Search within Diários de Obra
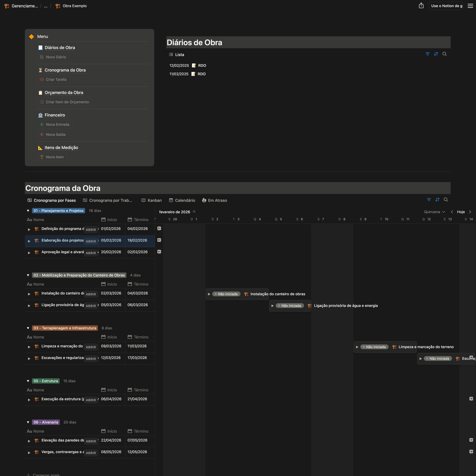Viewport: 476px width, 476px height. tap(444, 54)
